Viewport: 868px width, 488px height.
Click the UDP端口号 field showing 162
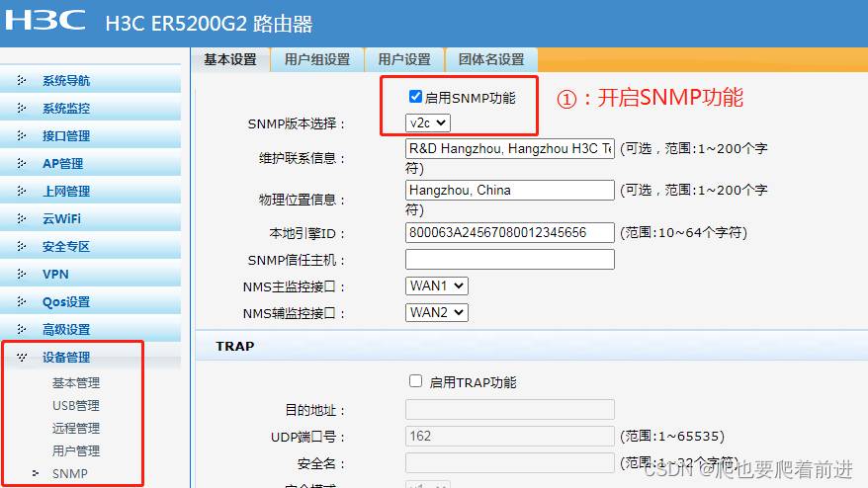pyautogui.click(x=510, y=436)
